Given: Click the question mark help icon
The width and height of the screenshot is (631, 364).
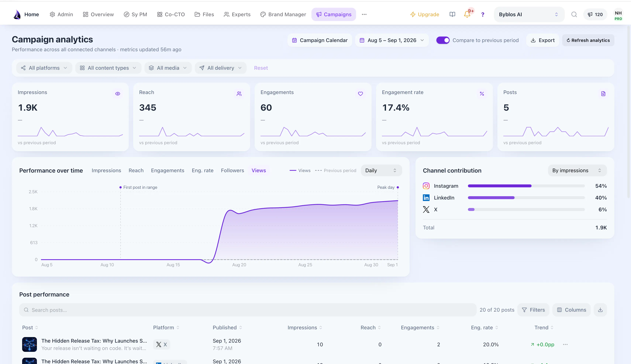Looking at the screenshot, I should pos(483,15).
